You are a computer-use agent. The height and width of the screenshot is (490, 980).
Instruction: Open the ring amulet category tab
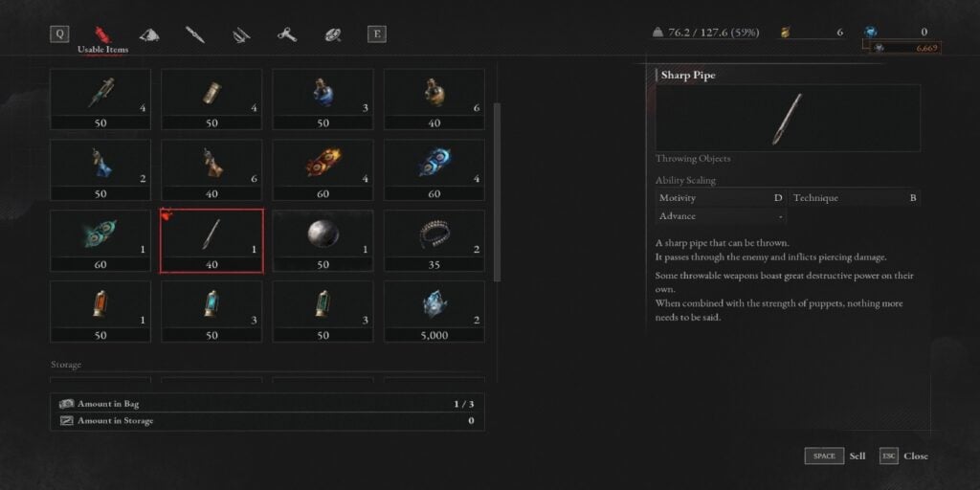click(x=332, y=35)
